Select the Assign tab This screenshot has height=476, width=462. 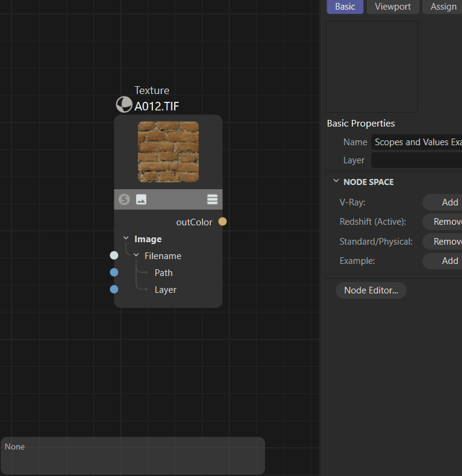pyautogui.click(x=443, y=7)
